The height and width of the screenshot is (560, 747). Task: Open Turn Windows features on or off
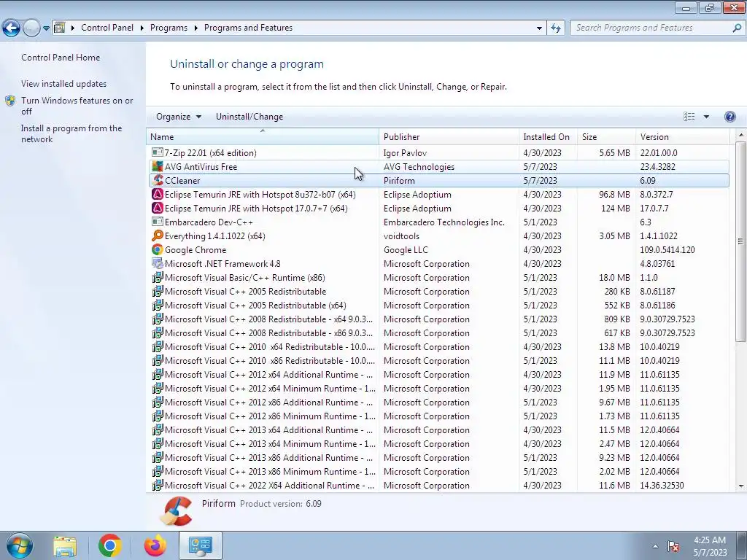[x=77, y=106]
